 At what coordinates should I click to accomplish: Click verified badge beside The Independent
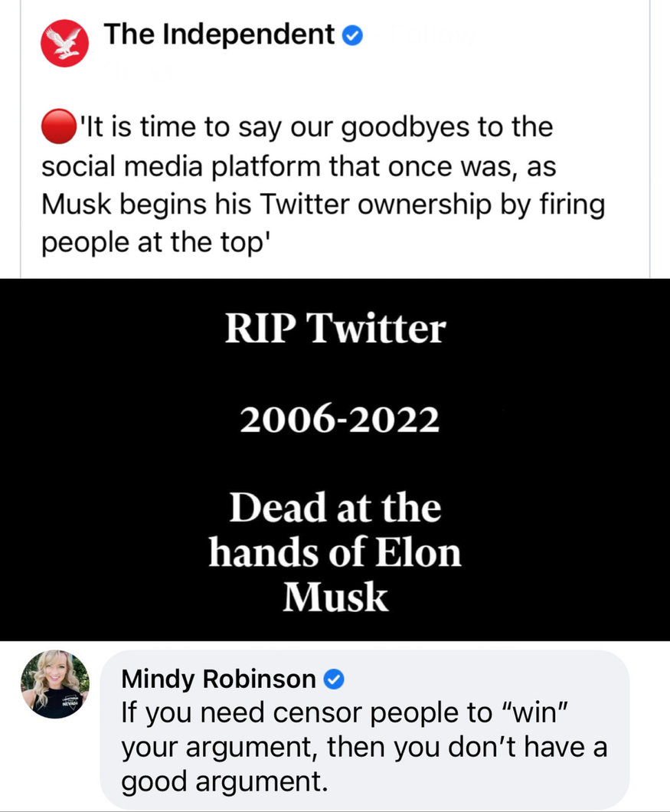click(351, 35)
